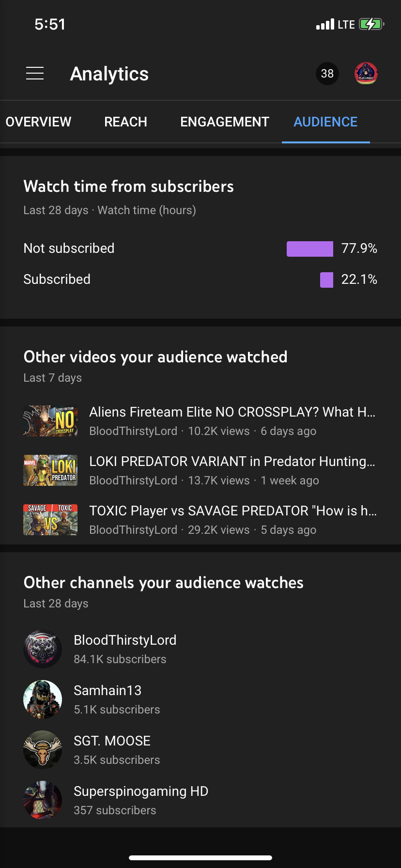Open the channel profile avatar

pyautogui.click(x=366, y=74)
